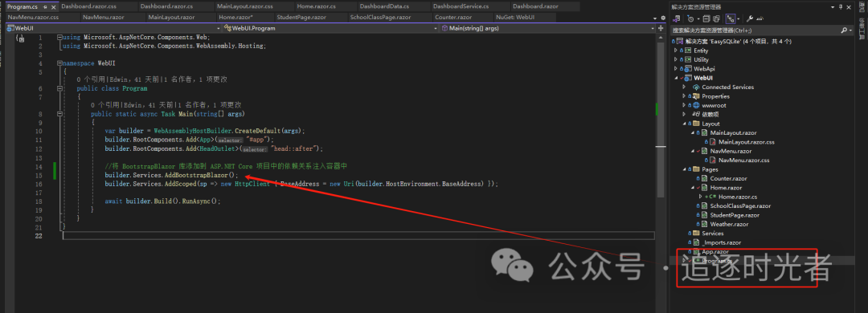Click the collapse all icon in Solution Explorer

coord(706,18)
